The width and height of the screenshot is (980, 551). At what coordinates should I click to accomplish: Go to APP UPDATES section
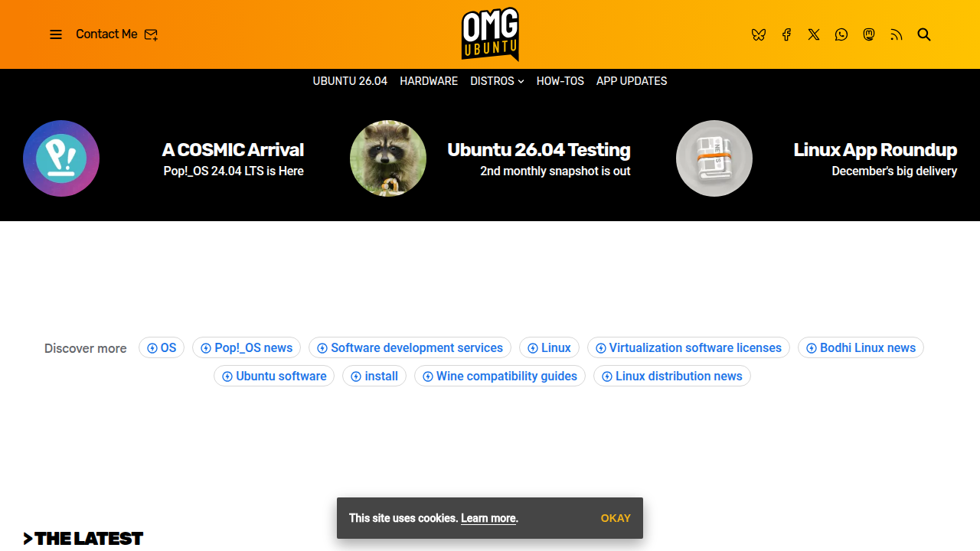[631, 81]
